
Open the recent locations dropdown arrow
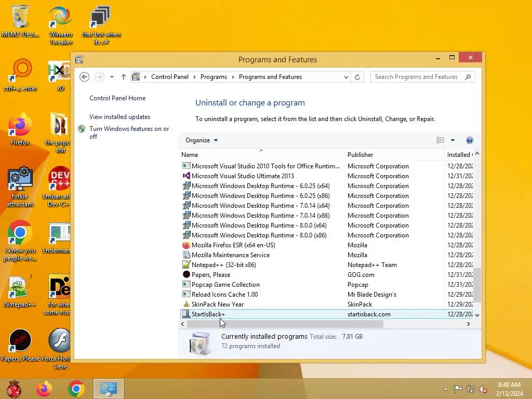pos(112,77)
